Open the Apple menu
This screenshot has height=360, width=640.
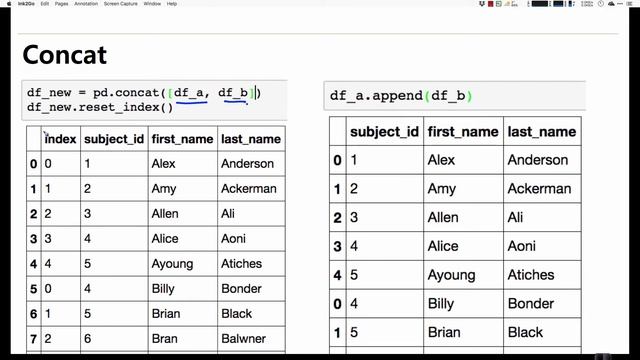coord(9,4)
